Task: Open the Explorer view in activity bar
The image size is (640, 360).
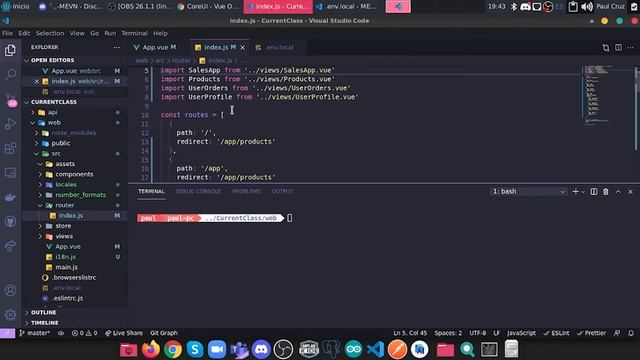Action: 10,51
